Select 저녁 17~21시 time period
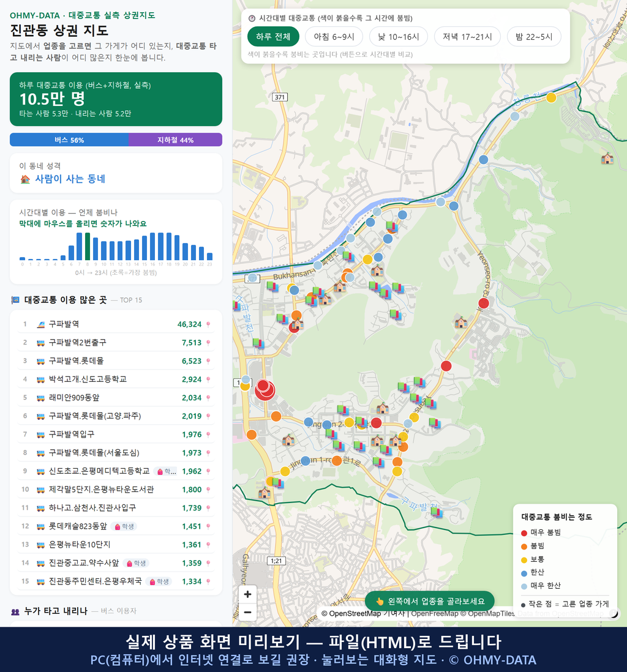Screen dimensions: 627x672 (x=467, y=37)
